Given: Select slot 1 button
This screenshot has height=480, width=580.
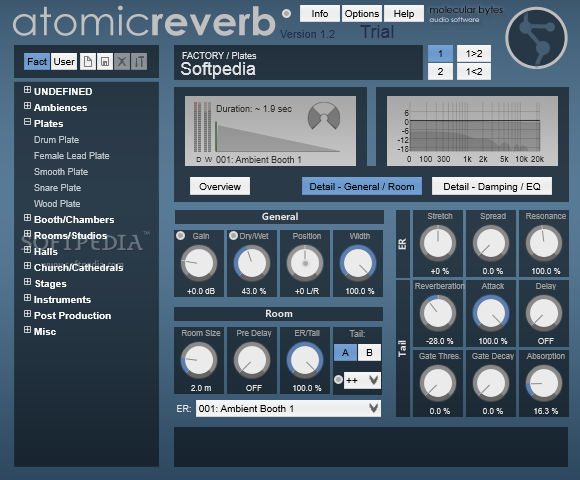Looking at the screenshot, I should [x=440, y=54].
